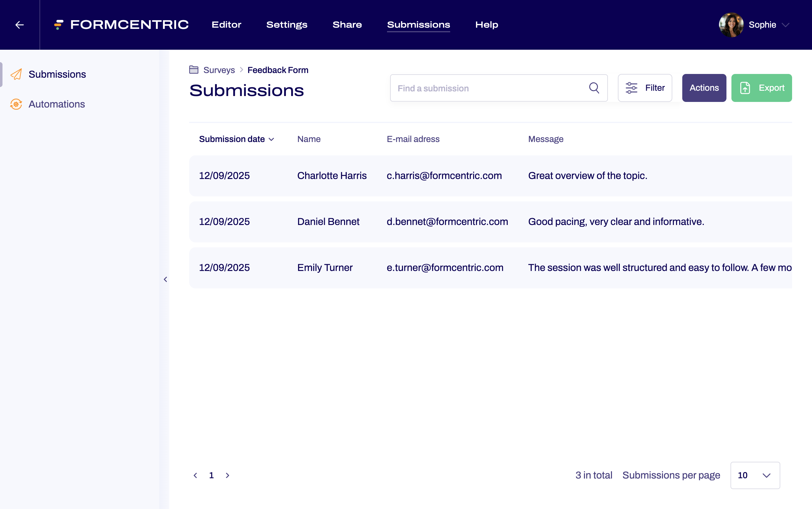Open the submissions per page dropdown
812x509 pixels.
[x=755, y=475]
